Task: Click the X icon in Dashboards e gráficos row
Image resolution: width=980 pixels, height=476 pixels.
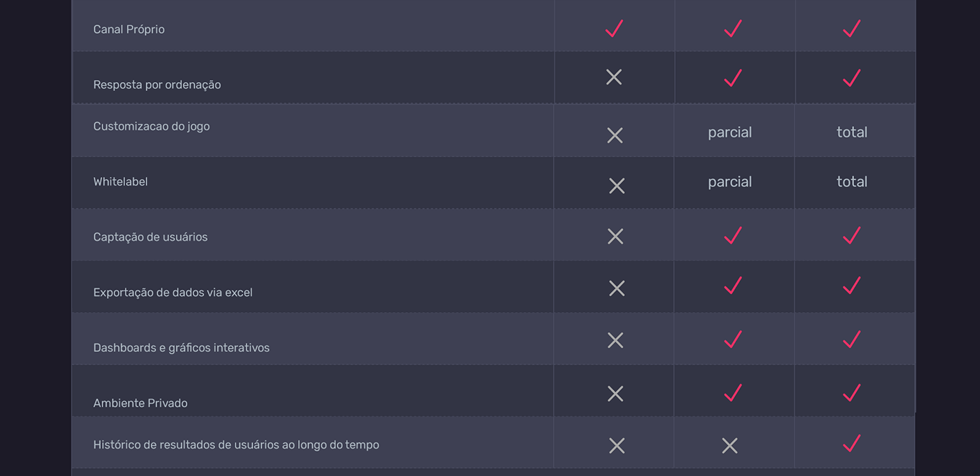Action: (615, 340)
